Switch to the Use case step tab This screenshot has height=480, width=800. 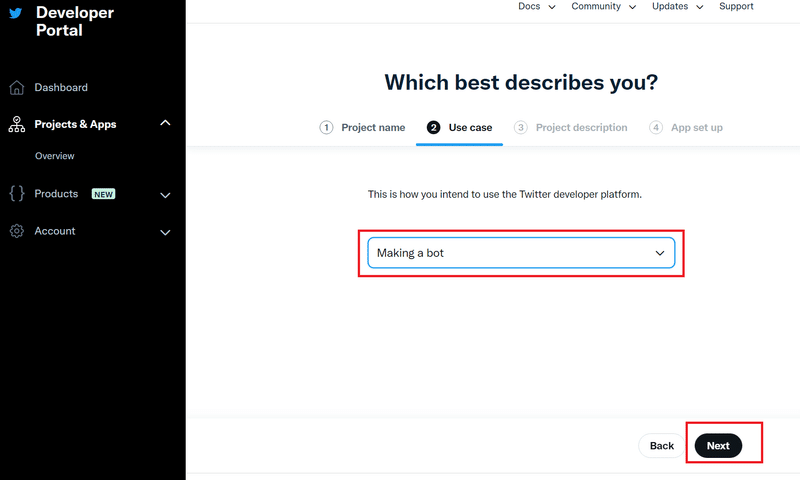pyautogui.click(x=459, y=128)
